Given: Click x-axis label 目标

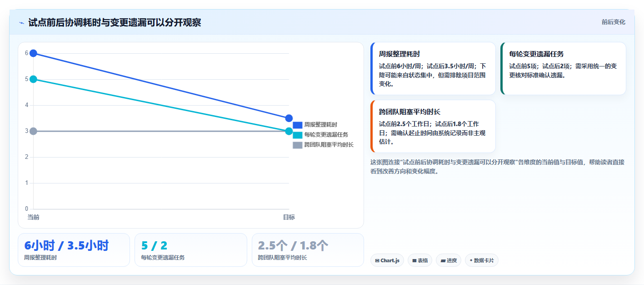Looking at the screenshot, I should click(289, 217).
